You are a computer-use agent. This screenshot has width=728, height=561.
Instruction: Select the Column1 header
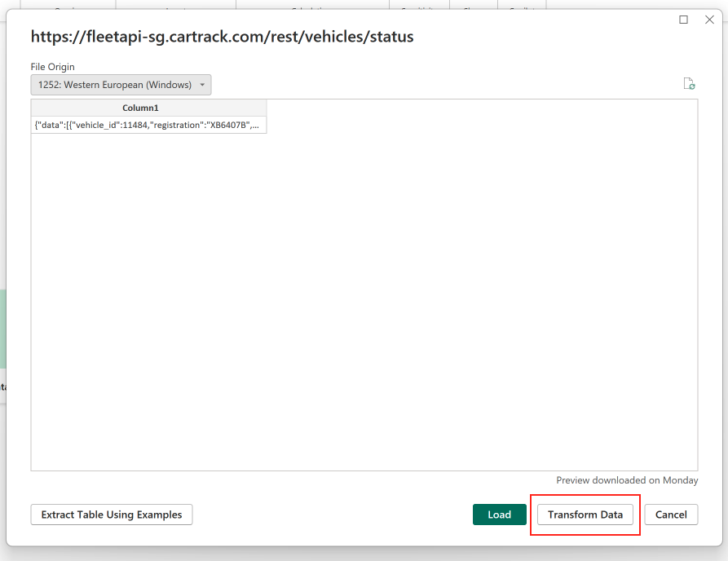coord(148,108)
